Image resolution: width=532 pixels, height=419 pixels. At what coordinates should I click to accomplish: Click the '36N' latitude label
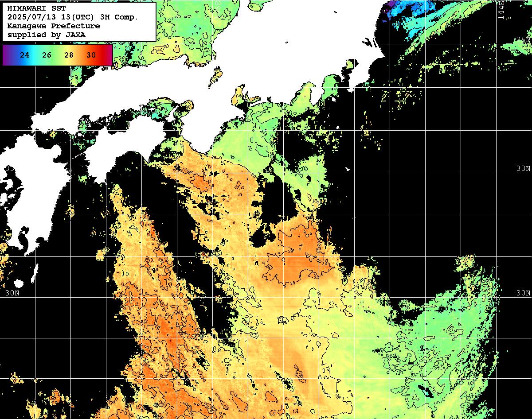(x=524, y=40)
